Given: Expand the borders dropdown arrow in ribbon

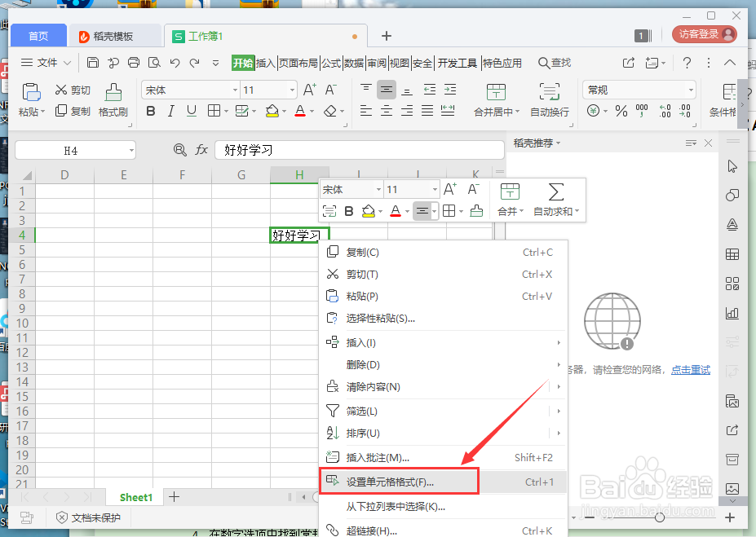Looking at the screenshot, I should pos(226,112).
